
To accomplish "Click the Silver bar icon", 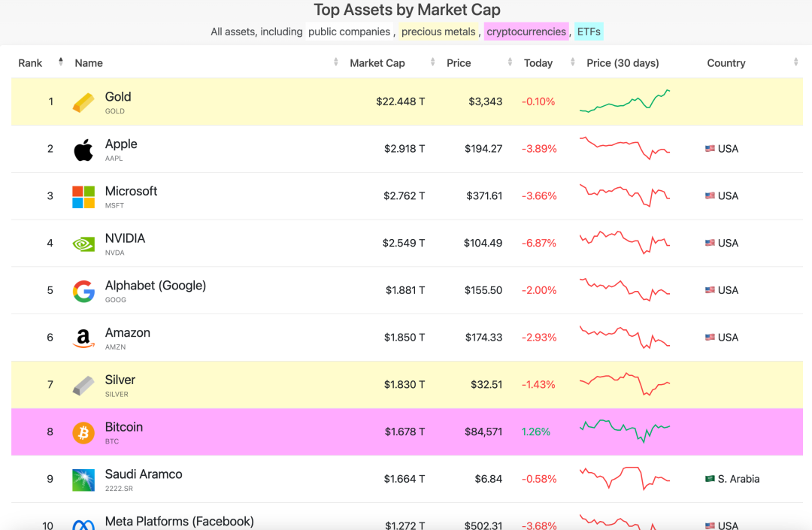I will tap(83, 386).
